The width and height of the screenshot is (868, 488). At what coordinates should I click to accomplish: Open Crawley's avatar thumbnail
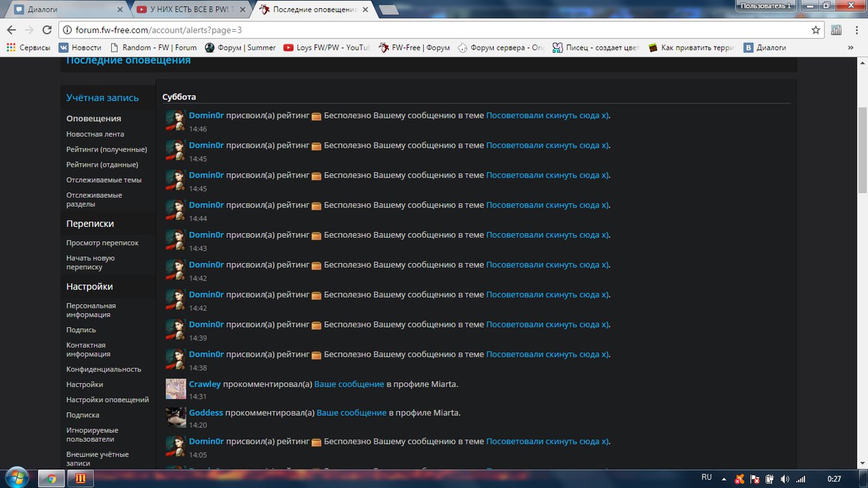tap(176, 388)
